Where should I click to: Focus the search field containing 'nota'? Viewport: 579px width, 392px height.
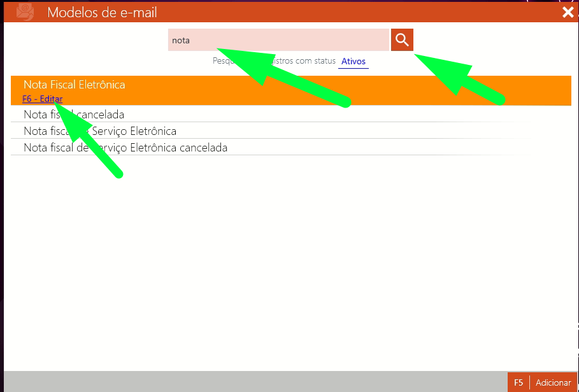coord(278,40)
